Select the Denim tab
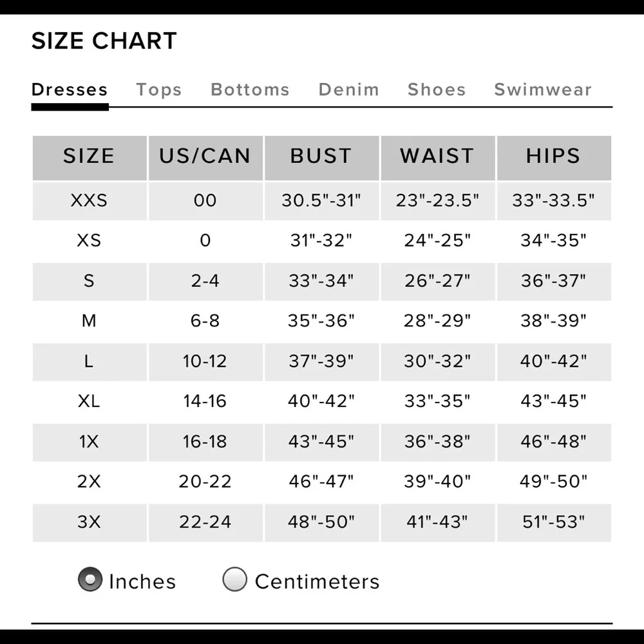This screenshot has height=644, width=644. 348,90
